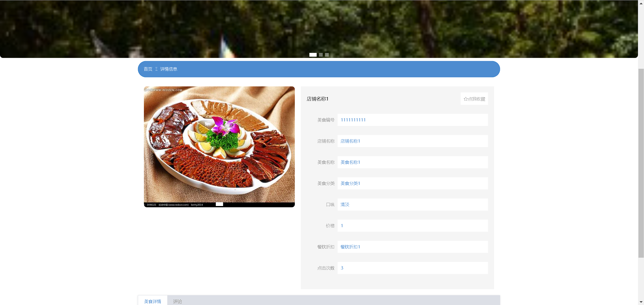
Task: Switch to the third banner slide indicator
Action: click(327, 55)
